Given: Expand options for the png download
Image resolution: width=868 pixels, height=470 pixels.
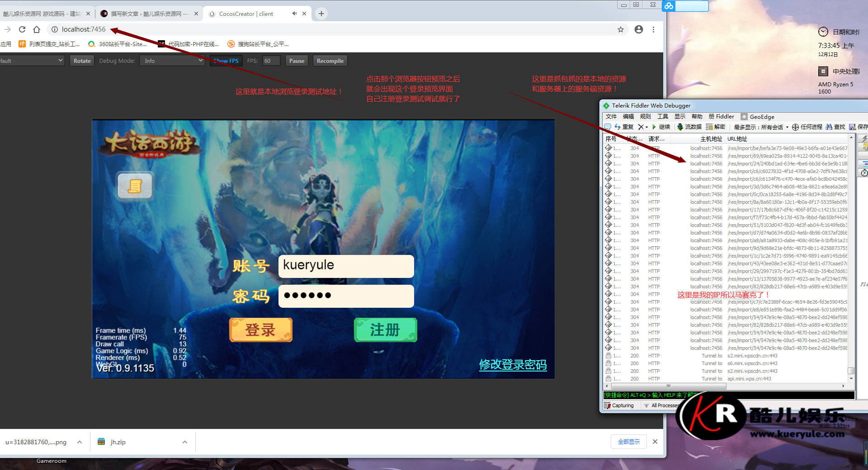Looking at the screenshot, I should (80, 442).
